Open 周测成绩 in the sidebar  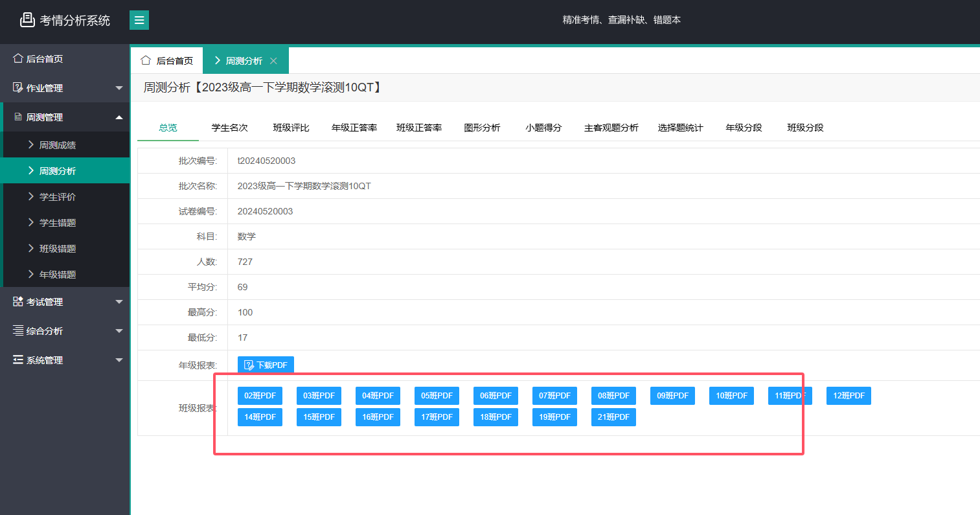66,144
